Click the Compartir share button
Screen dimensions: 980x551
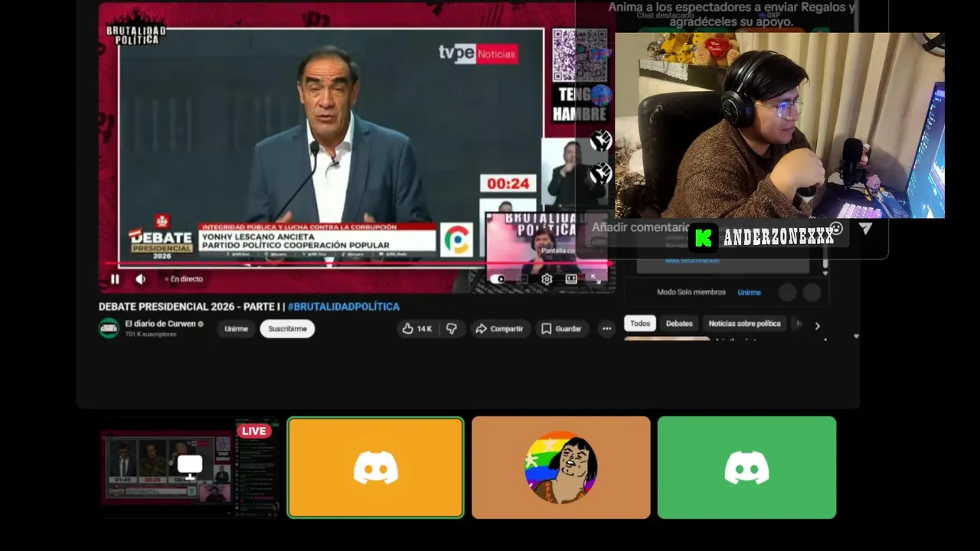point(499,328)
